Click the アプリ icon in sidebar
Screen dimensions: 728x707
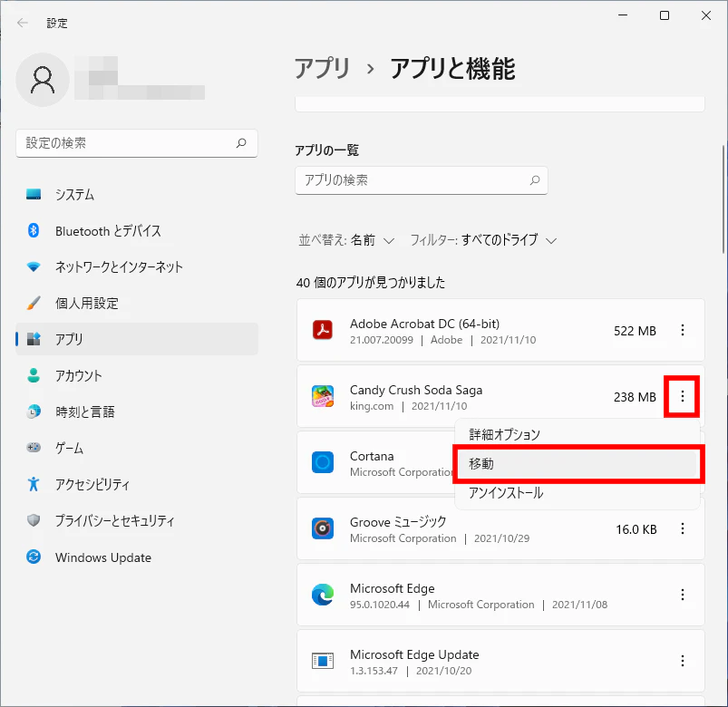click(x=34, y=339)
